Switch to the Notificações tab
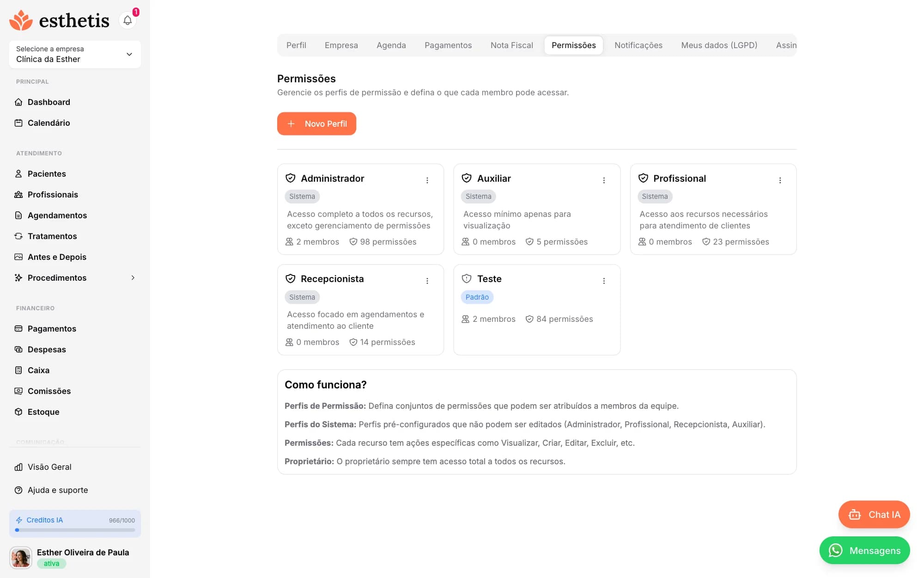This screenshot has width=924, height=578. [x=638, y=45]
